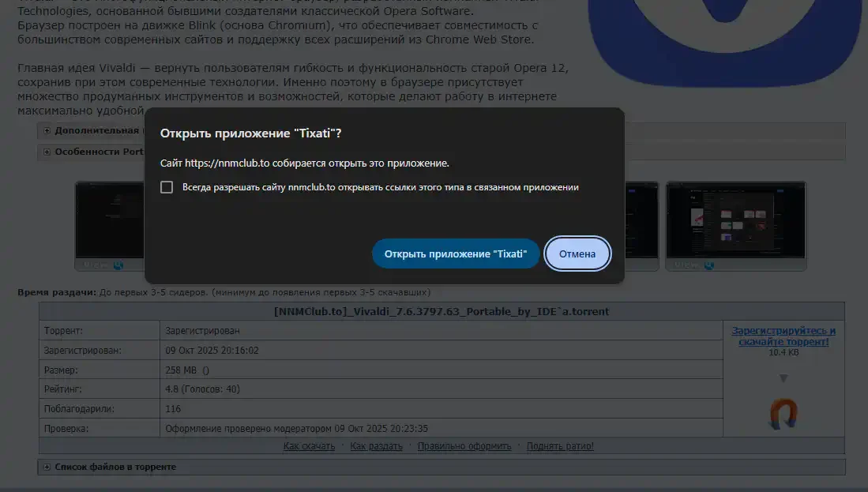Click the down arrow above the magnet
Viewport: 868px width, 492px height.
(x=783, y=378)
